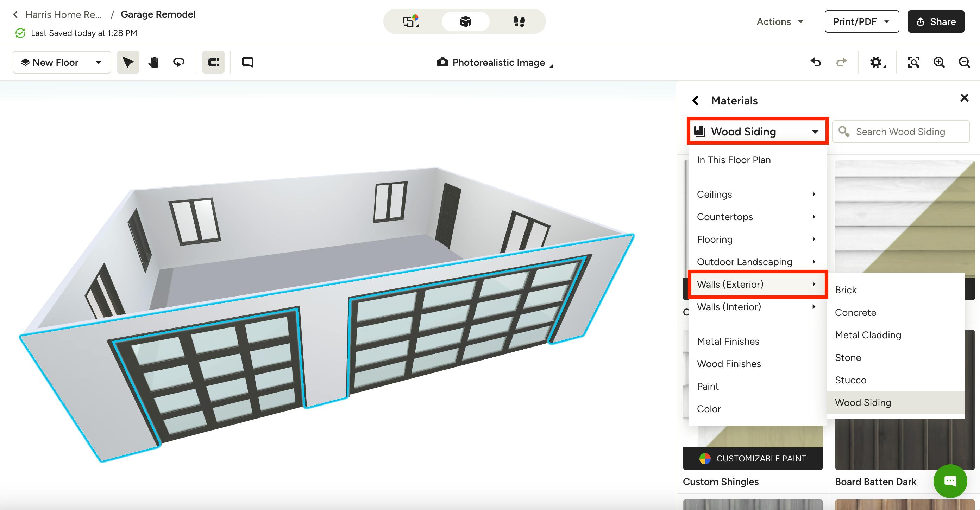Expand the Countertops submenu
The image size is (980, 510).
pyautogui.click(x=757, y=217)
